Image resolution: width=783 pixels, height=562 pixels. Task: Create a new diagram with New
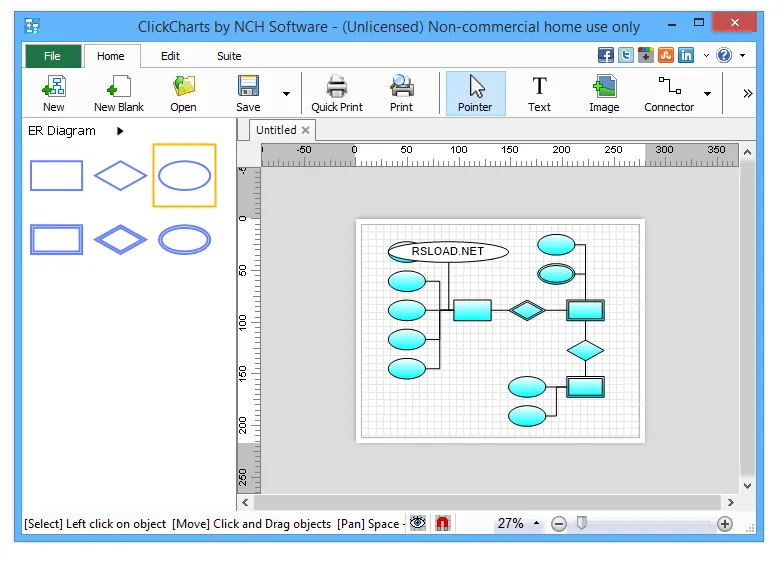tap(53, 93)
